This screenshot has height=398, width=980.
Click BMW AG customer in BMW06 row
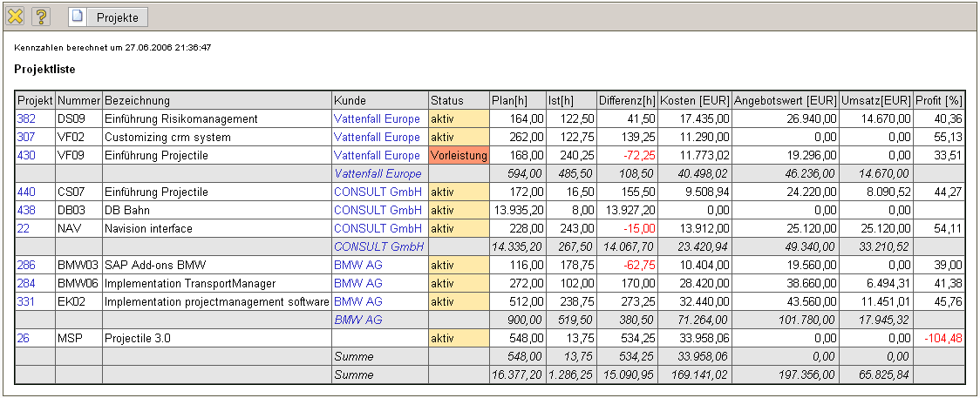[357, 283]
